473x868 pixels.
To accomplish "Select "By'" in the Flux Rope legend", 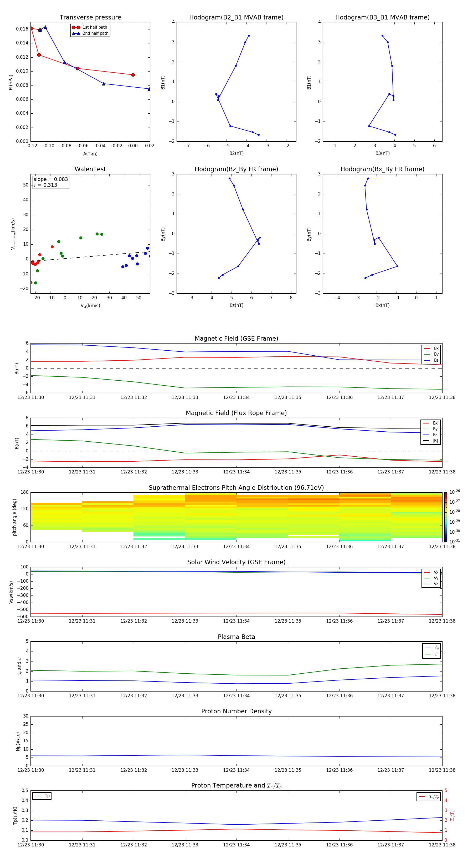I will tap(431, 429).
